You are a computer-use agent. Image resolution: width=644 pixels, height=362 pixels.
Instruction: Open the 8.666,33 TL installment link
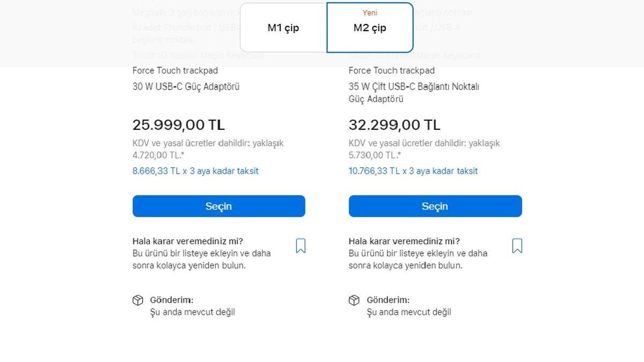point(195,171)
